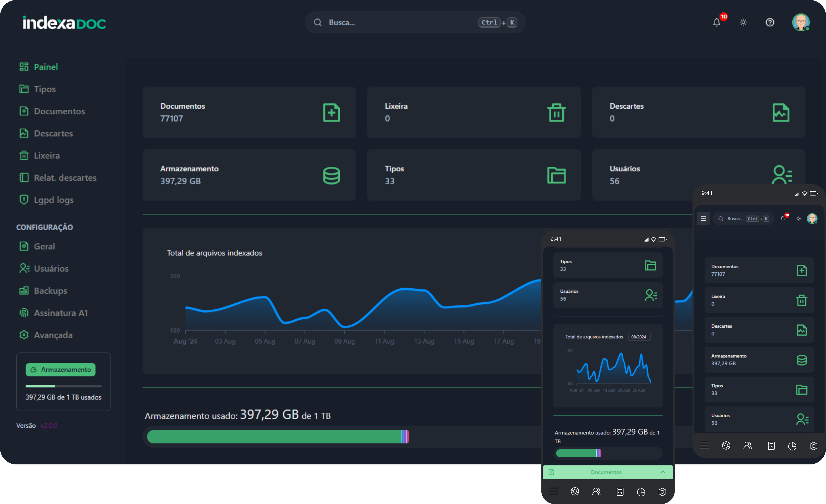This screenshot has width=826, height=504.
Task: Open hamburger menu in center phone bottom bar
Action: tap(553, 492)
